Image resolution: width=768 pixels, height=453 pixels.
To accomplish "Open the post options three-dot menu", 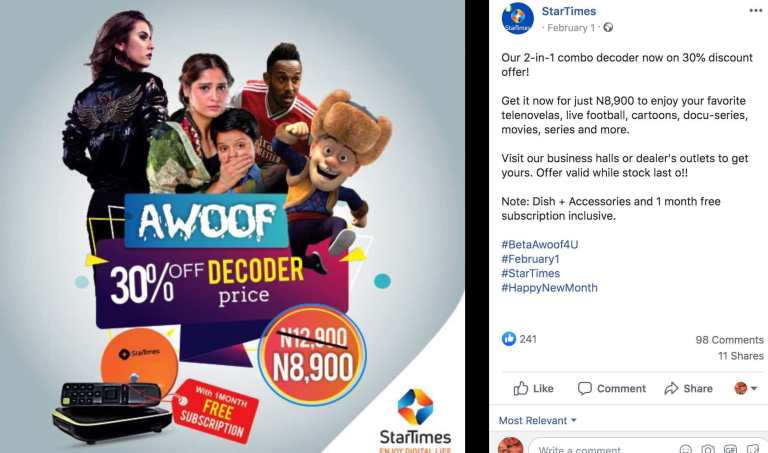I will click(756, 11).
